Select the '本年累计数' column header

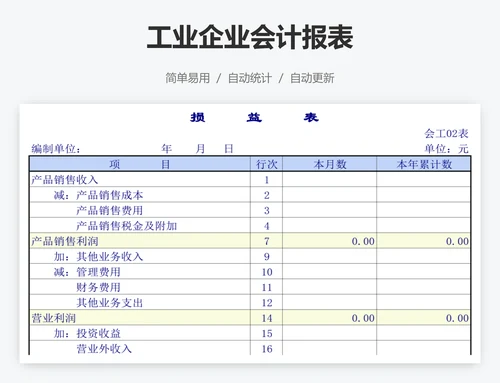[424, 164]
